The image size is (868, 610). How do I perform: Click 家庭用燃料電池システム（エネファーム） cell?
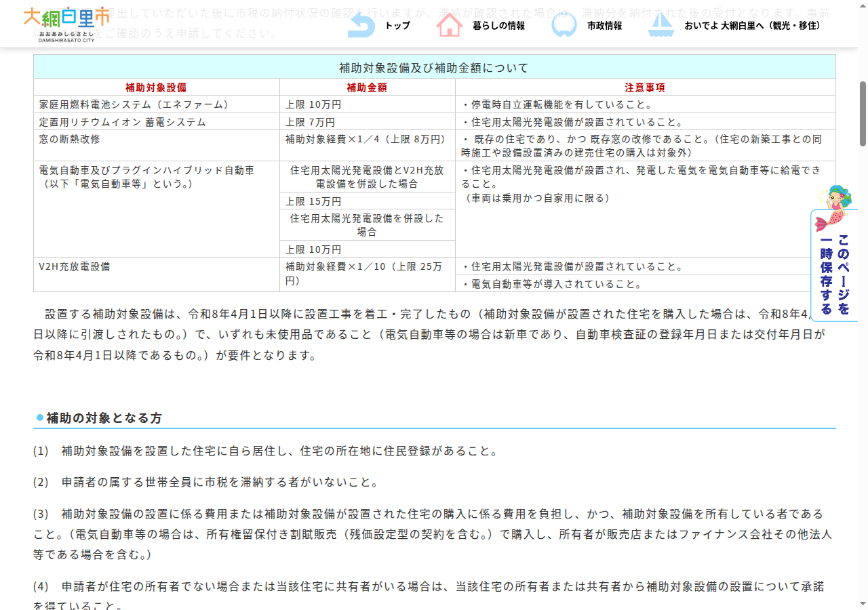click(156, 104)
